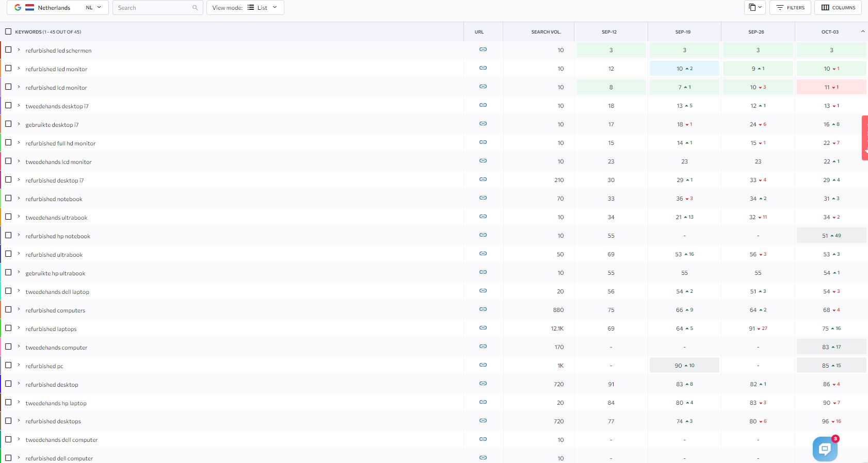
Task: Open the live chat widget
Action: pos(825,449)
